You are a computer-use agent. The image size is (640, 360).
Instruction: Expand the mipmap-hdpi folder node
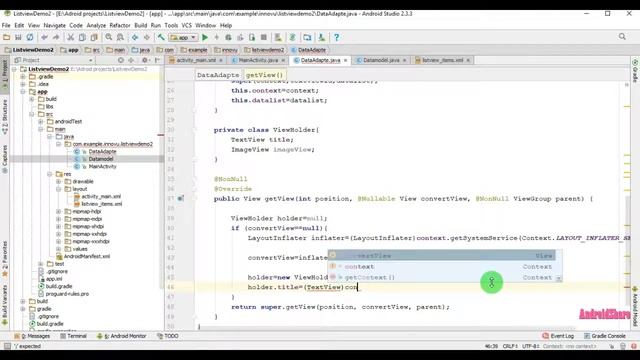point(58,211)
